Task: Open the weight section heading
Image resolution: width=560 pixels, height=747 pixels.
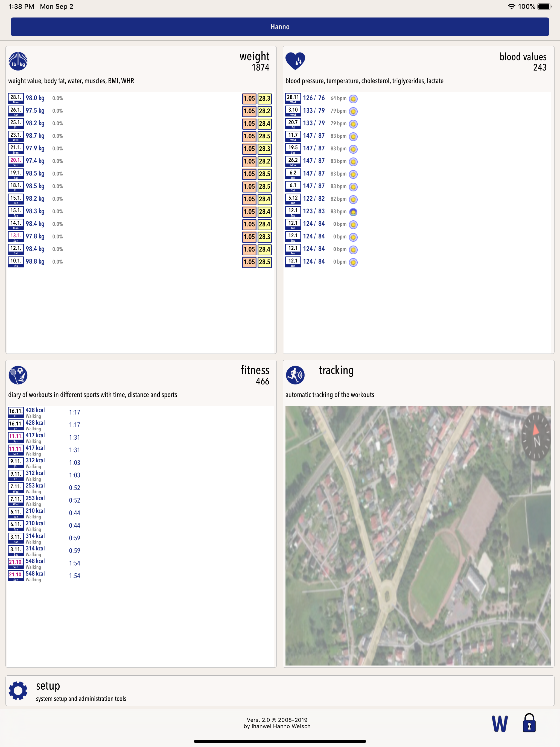Action: click(x=254, y=56)
